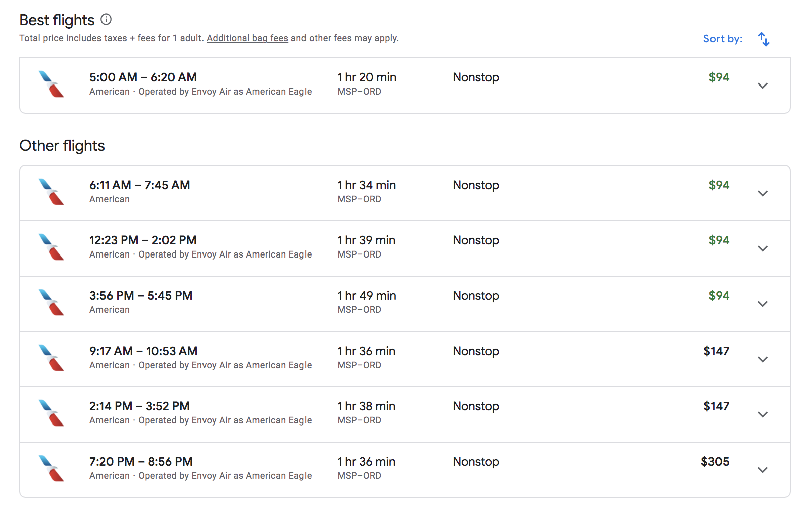Select the airline logo beside the 12:23 PM flight
Screen dimensions: 812x509
coord(50,247)
